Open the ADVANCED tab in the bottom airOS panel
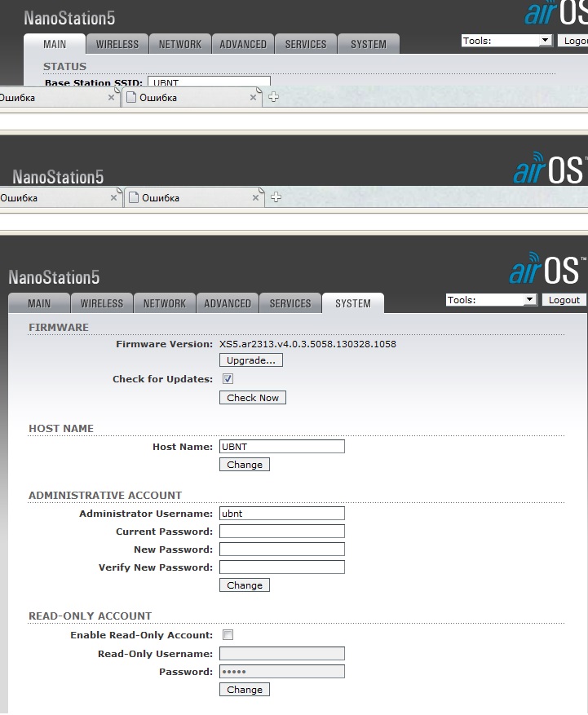Image resolution: width=588 pixels, height=715 pixels. click(228, 303)
